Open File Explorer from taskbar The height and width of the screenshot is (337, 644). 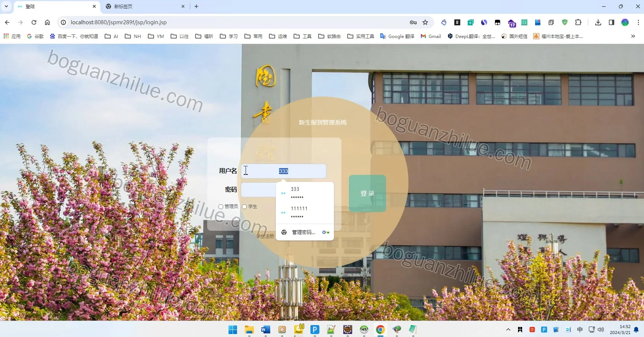pyautogui.click(x=249, y=330)
